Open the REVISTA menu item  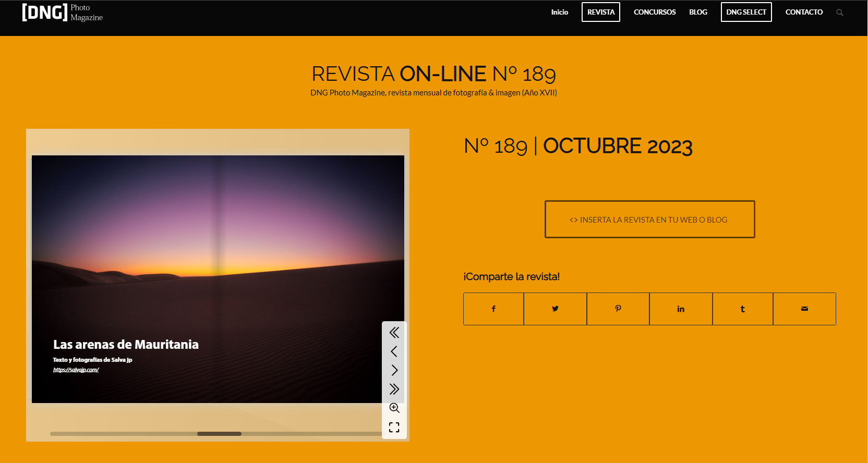tap(601, 12)
